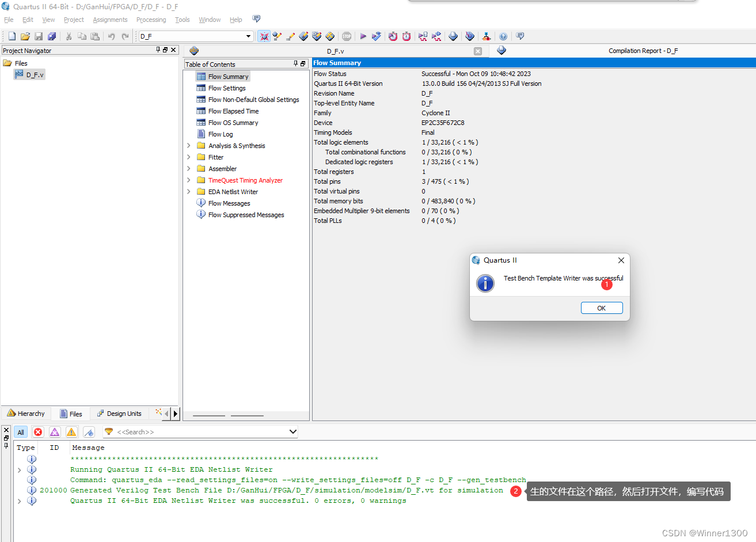Click the Start Analysis & Synthesis icon
This screenshot has width=756, height=542.
click(377, 36)
